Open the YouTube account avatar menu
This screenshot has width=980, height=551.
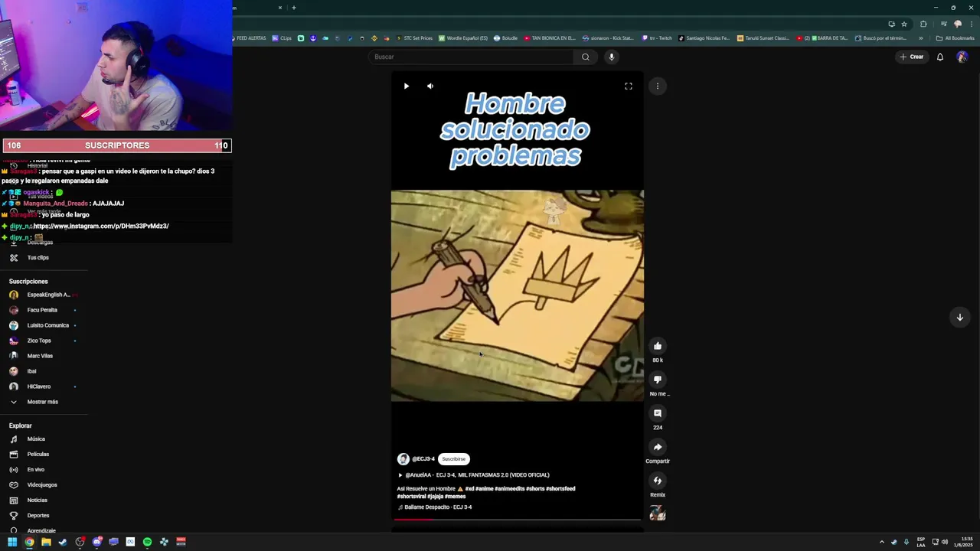962,57
